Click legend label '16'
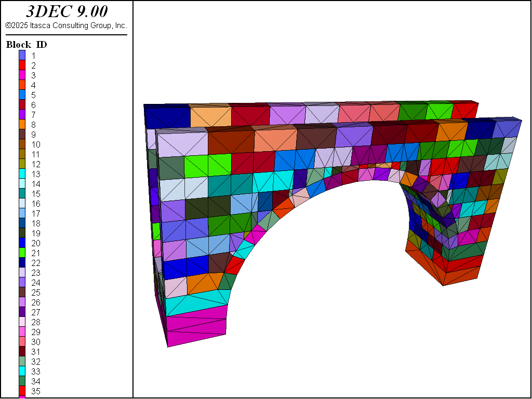Image resolution: width=532 pixels, height=399 pixels. 36,204
